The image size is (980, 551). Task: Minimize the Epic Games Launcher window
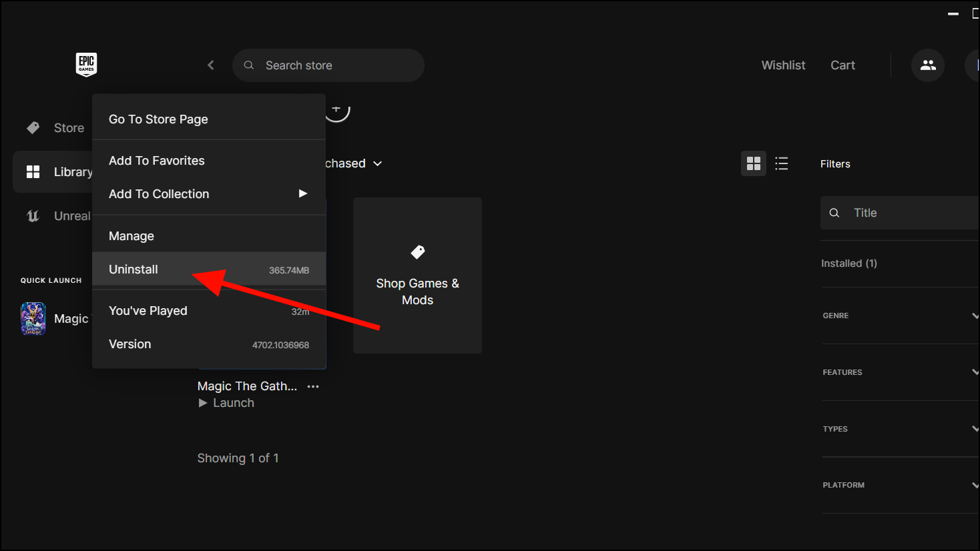[x=953, y=13]
